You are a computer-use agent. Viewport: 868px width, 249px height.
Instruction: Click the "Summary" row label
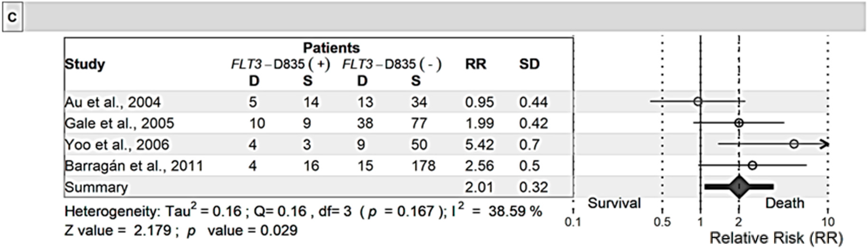(x=96, y=187)
